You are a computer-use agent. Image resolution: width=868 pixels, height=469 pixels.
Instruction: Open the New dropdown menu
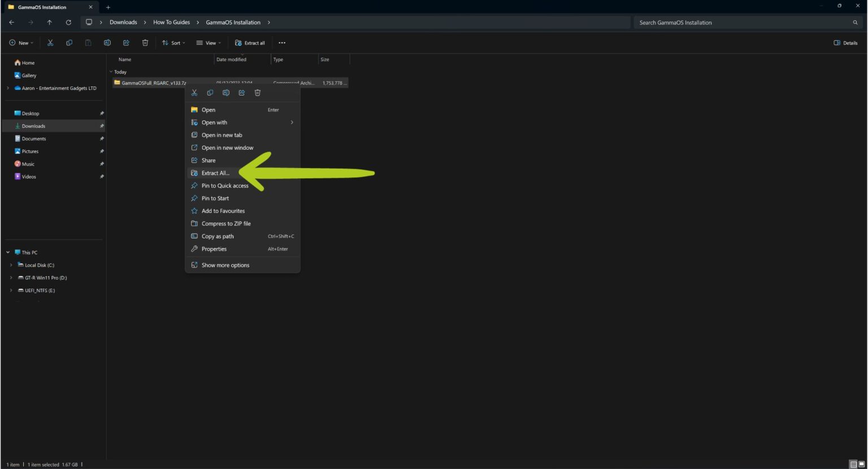point(21,42)
